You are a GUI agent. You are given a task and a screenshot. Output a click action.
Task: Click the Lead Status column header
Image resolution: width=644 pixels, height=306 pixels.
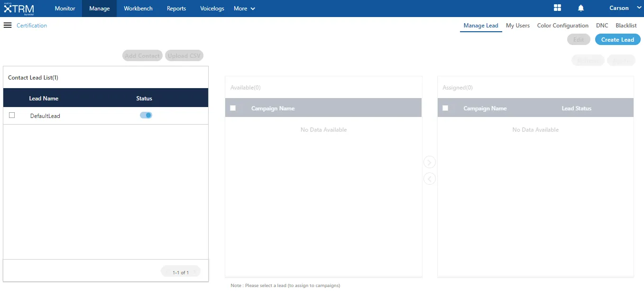(x=576, y=108)
